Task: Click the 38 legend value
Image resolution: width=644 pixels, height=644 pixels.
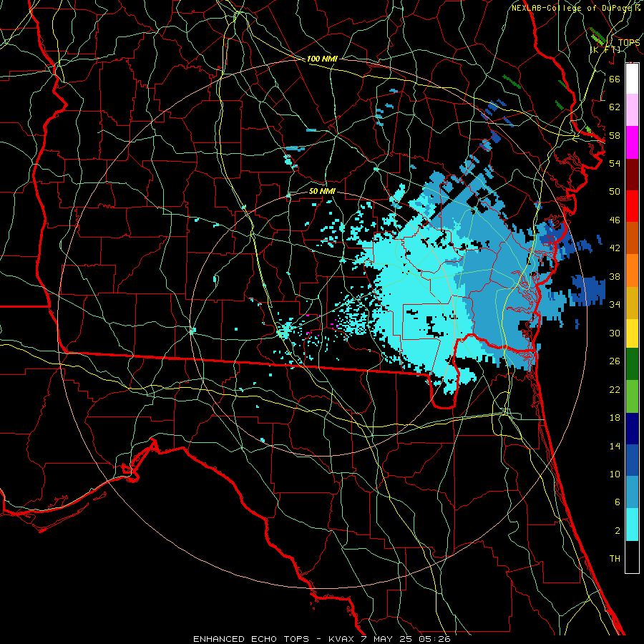Action: pos(615,276)
